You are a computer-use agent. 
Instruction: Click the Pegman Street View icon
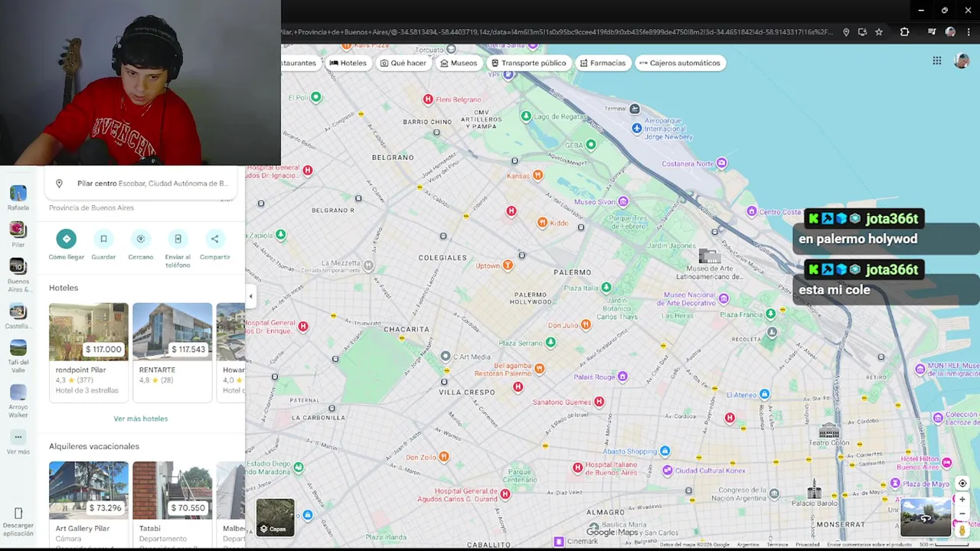pos(962,530)
